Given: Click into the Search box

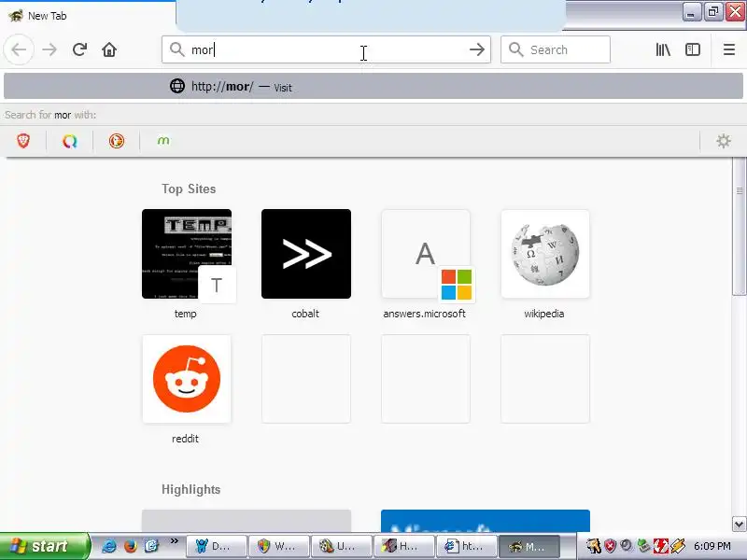Looking at the screenshot, I should point(556,49).
